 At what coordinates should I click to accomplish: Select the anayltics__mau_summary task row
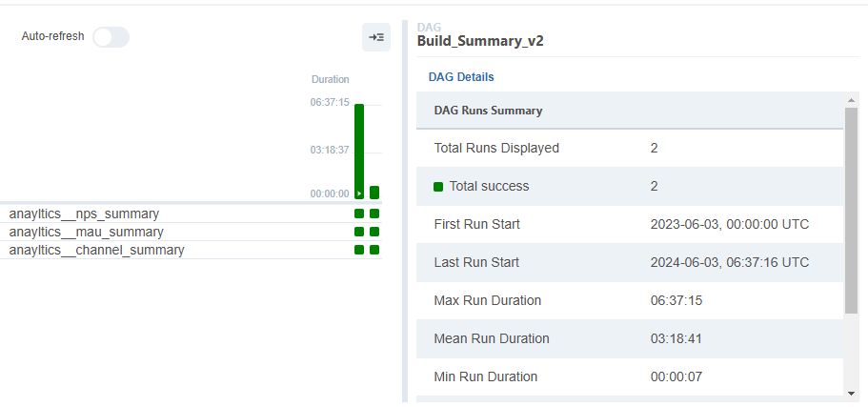(x=191, y=232)
